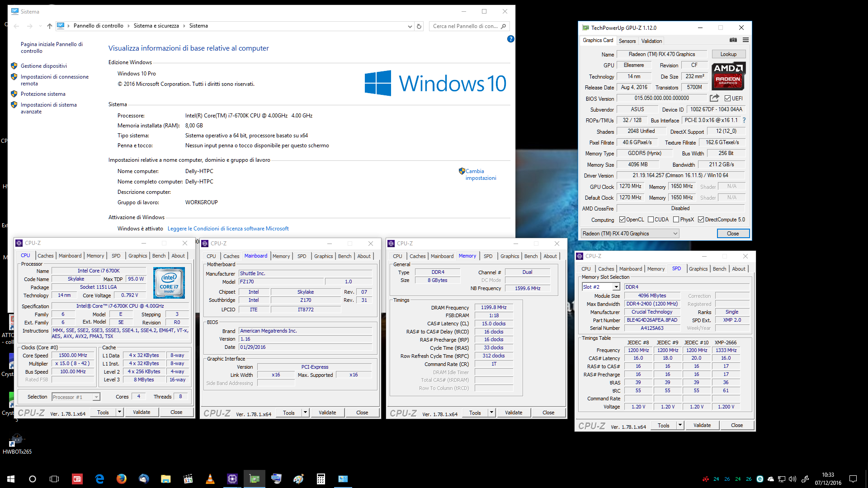Expand Tools arrow in CPU-Z Mainboard window
Viewport: 868px width, 488px height.
click(305, 413)
